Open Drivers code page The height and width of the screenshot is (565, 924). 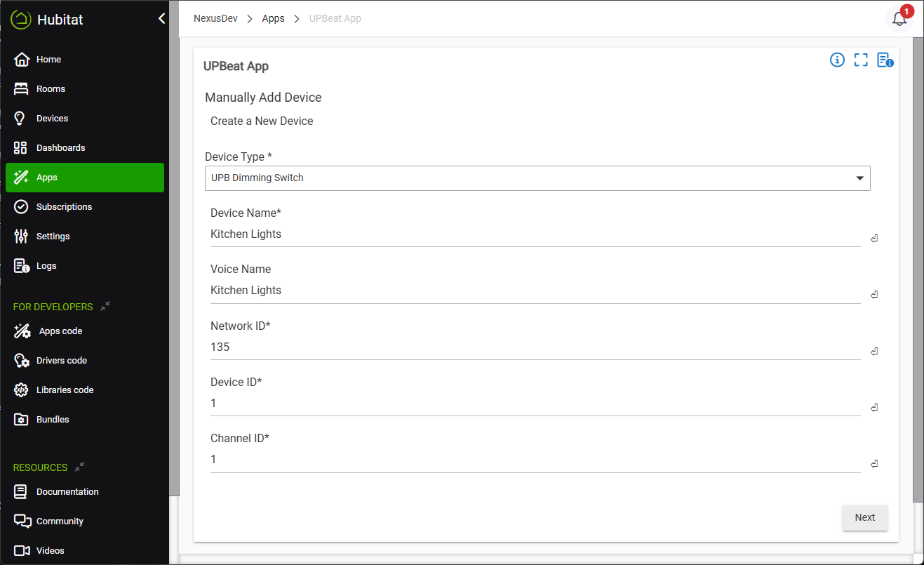pyautogui.click(x=61, y=361)
